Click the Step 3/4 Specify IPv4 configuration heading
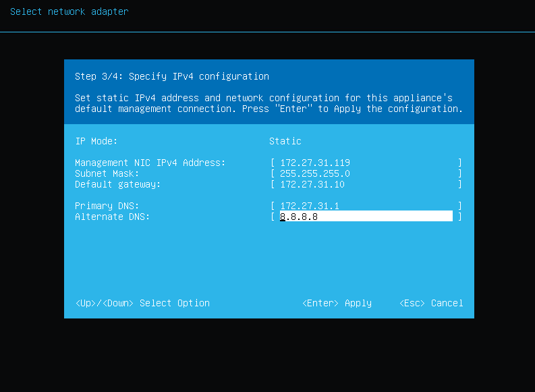The width and height of the screenshot is (535, 392). pyautogui.click(x=172, y=76)
